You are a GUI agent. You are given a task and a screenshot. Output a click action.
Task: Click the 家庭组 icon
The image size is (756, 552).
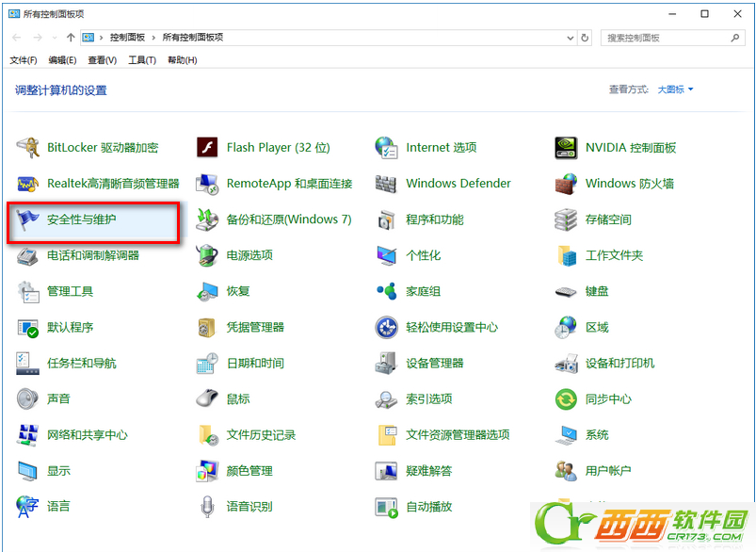tap(387, 291)
